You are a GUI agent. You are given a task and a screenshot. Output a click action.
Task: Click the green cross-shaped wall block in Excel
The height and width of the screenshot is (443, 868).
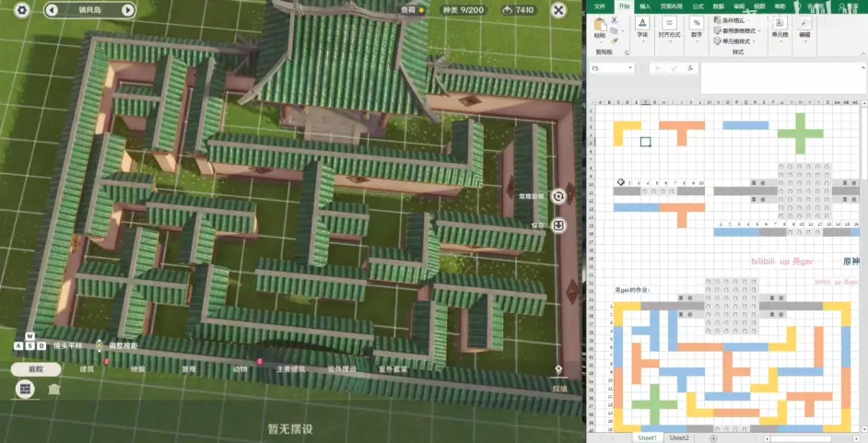800,134
